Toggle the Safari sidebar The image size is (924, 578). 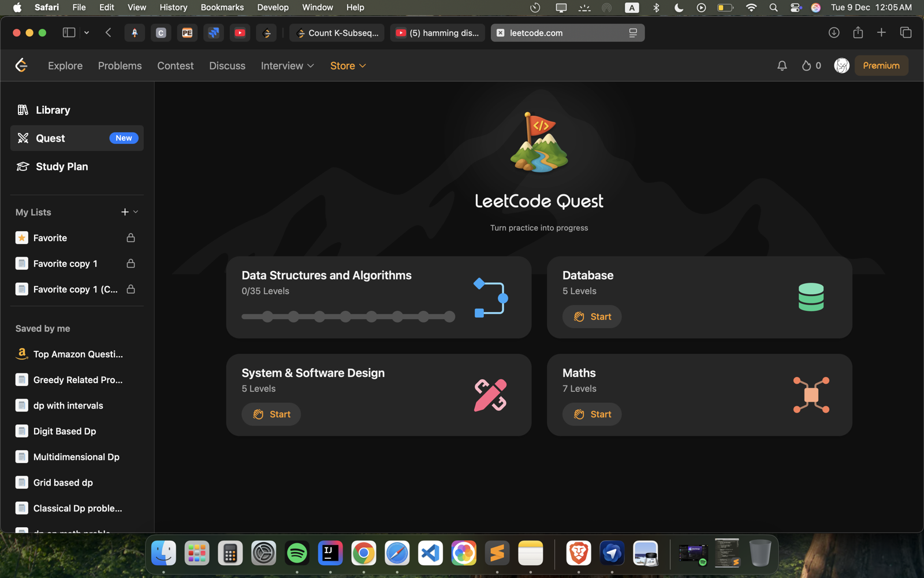click(68, 32)
